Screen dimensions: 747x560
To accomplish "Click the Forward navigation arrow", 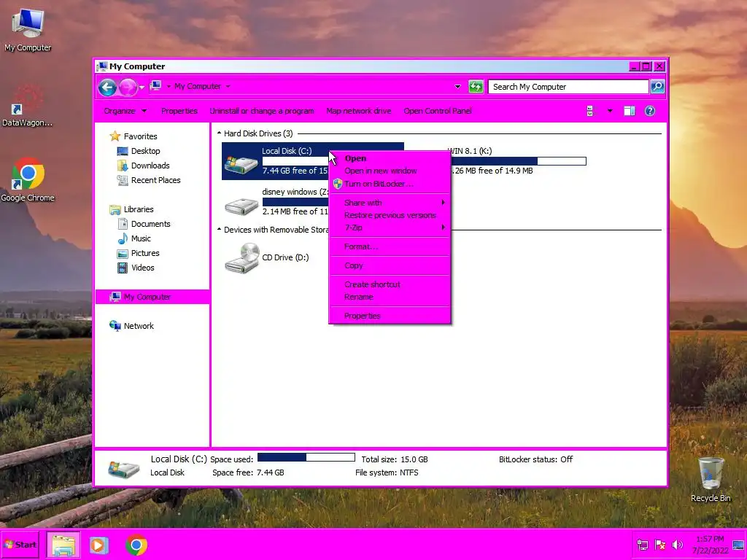I will tap(128, 87).
